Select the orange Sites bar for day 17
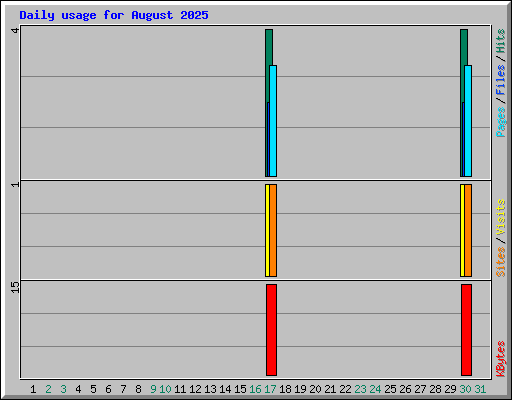Viewport: 512px width, 400px height. [x=273, y=230]
